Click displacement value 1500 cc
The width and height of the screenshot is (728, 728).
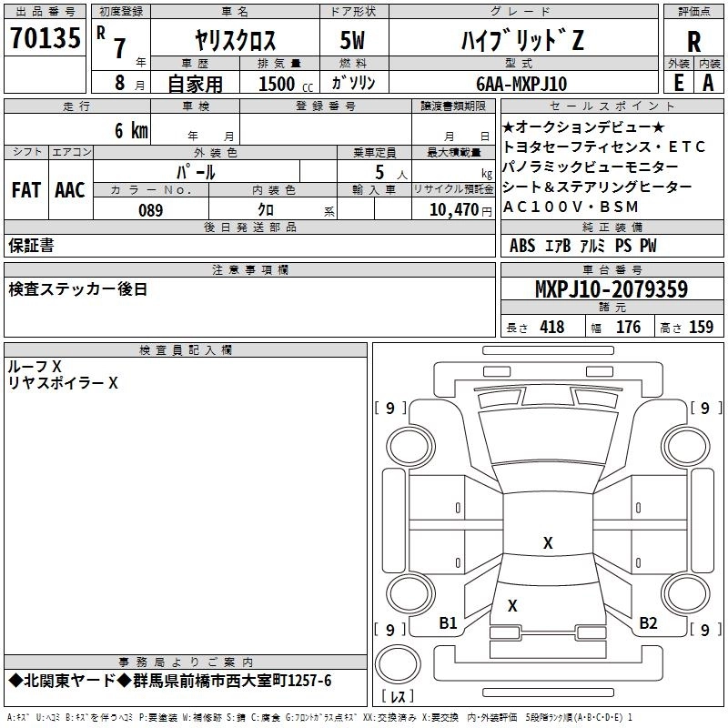(x=286, y=84)
